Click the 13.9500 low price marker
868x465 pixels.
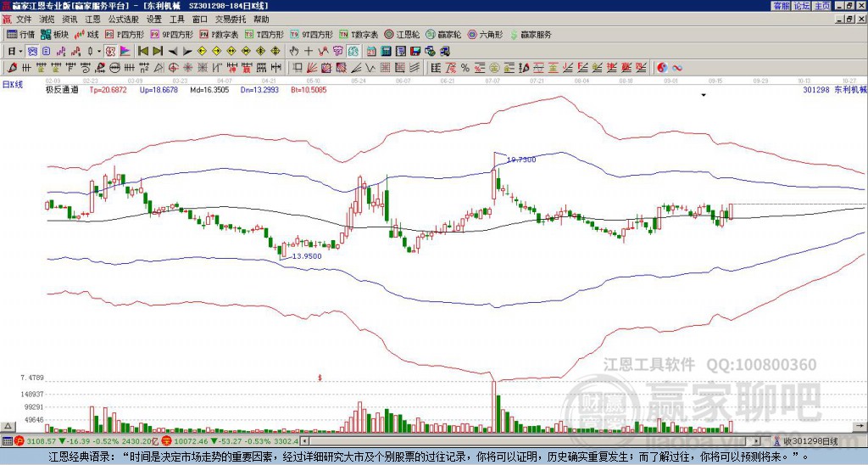tap(307, 256)
